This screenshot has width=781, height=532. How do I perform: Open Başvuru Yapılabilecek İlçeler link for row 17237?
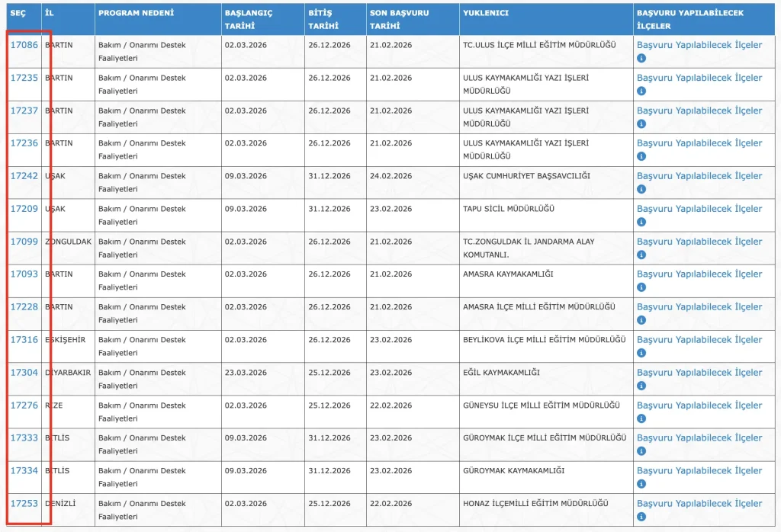pos(699,111)
